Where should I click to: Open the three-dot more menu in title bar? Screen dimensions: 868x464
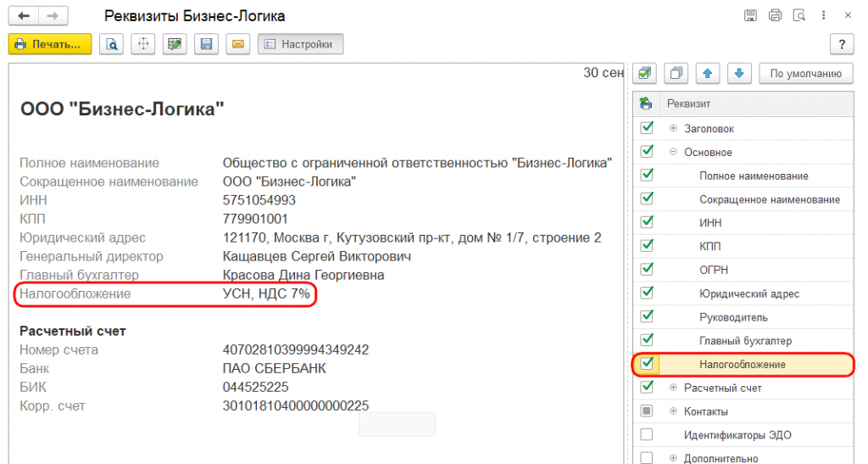point(823,15)
